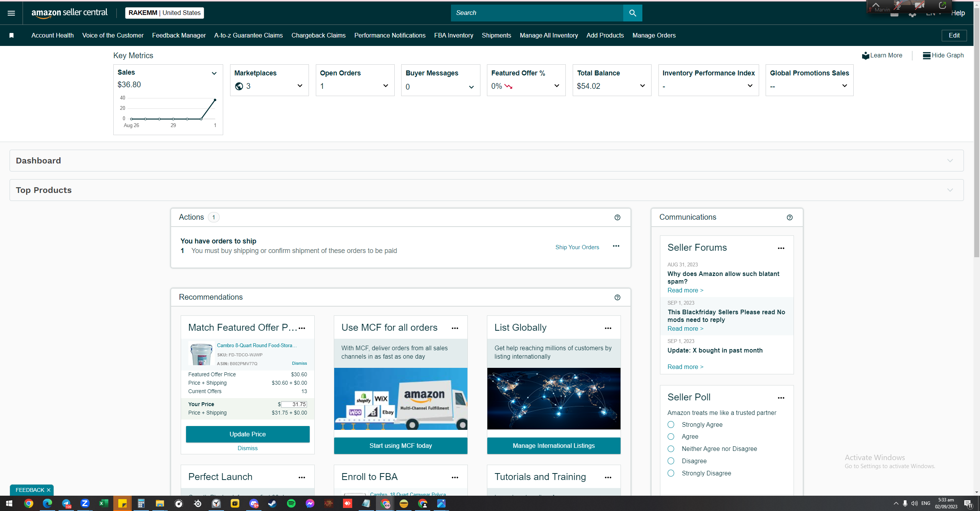Image resolution: width=980 pixels, height=511 pixels.
Task: Open Tutorials and Training card options menu
Action: 608,477
